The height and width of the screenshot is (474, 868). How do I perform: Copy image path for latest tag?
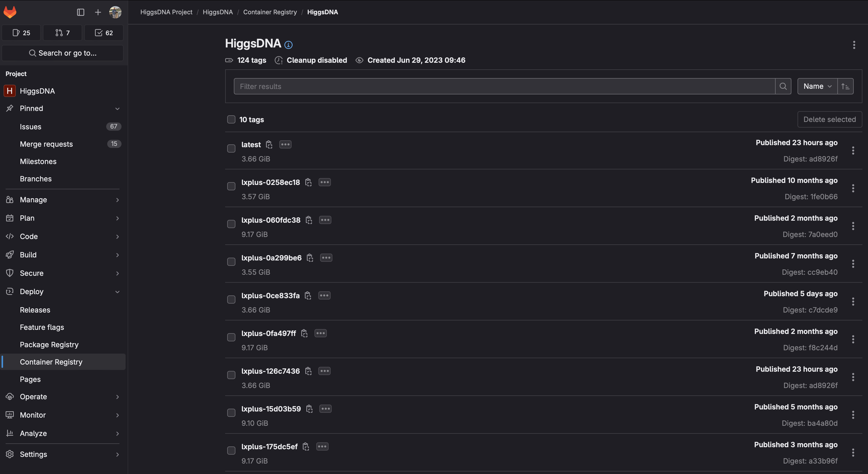[x=269, y=144]
